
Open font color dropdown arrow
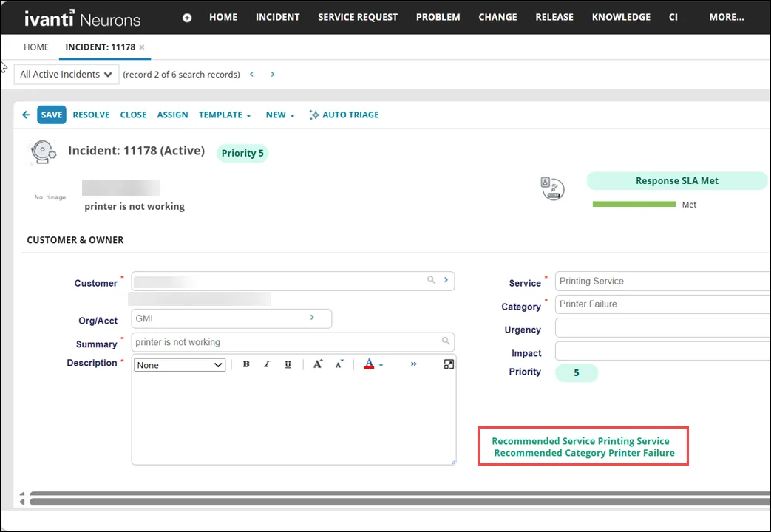[x=381, y=365]
